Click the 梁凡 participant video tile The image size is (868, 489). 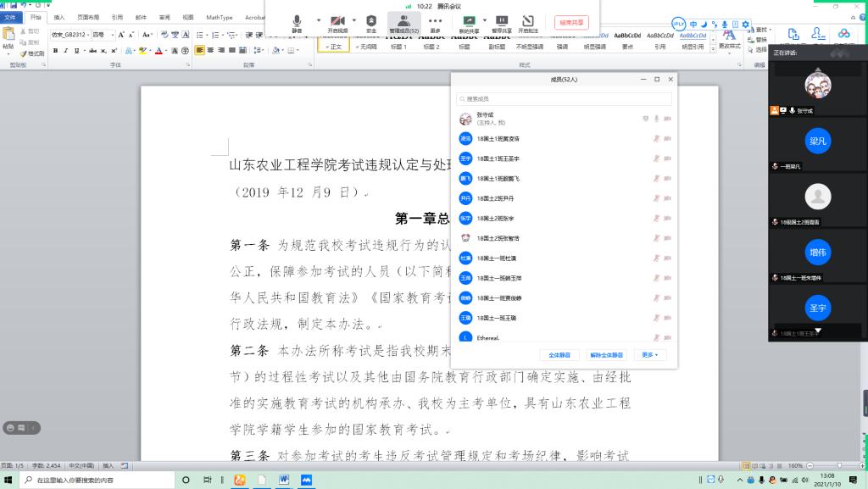[818, 144]
